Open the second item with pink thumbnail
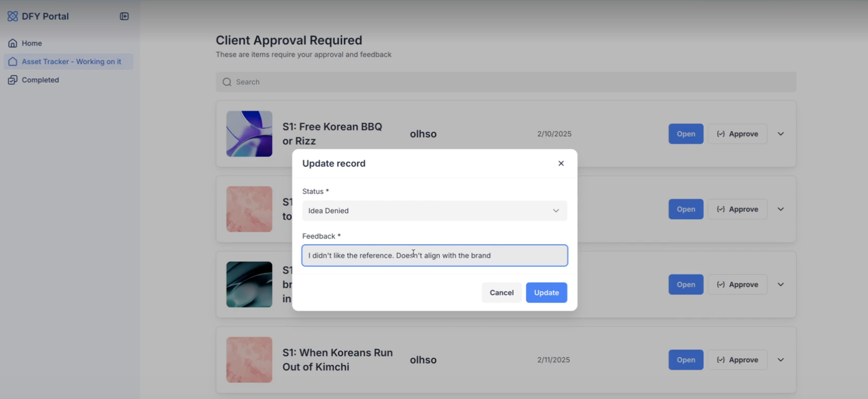 click(x=686, y=209)
